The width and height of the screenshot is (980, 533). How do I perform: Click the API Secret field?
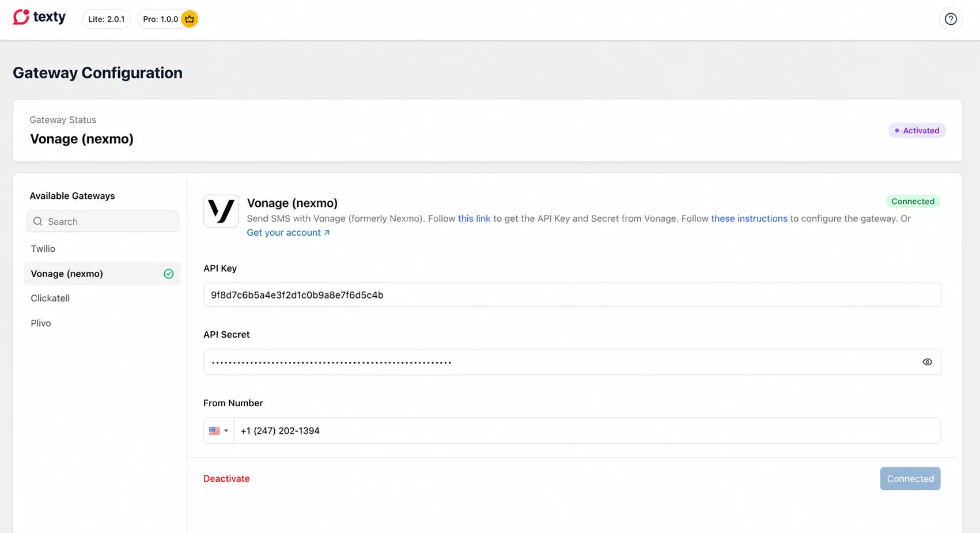(x=572, y=362)
